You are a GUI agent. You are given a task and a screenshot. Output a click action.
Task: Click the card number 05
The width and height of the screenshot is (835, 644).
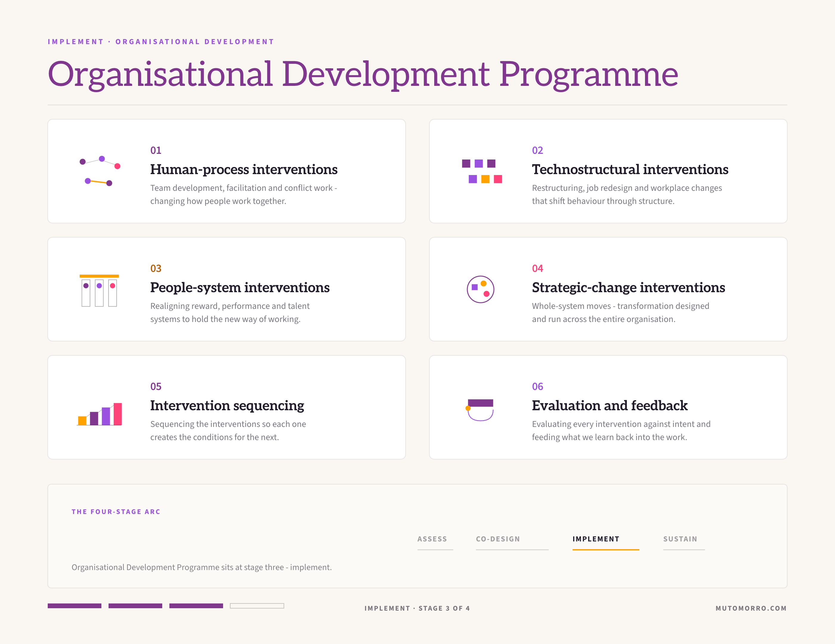tap(156, 386)
